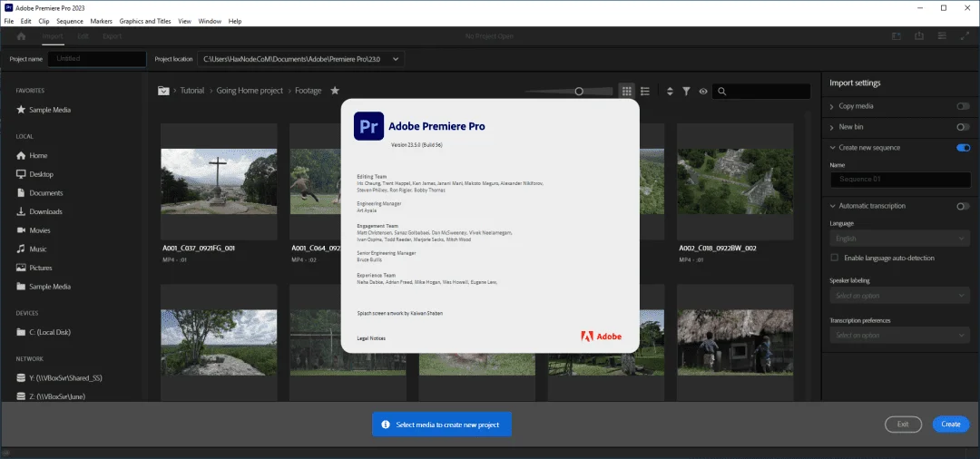The image size is (980, 459).
Task: Click the Project name field
Action: coord(97,59)
